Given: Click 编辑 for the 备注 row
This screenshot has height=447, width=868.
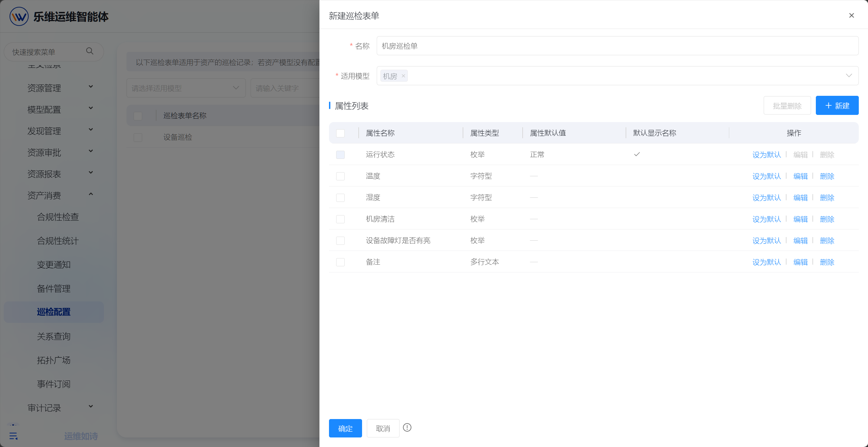Looking at the screenshot, I should [x=800, y=262].
